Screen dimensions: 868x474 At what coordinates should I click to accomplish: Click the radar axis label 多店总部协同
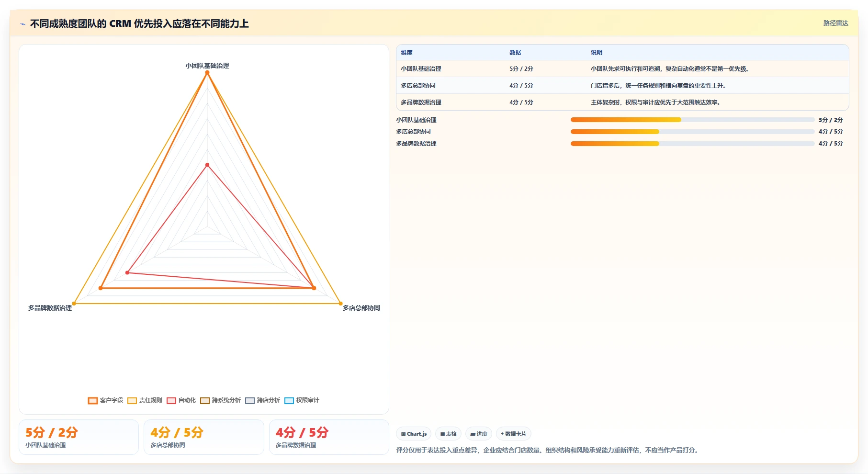click(x=361, y=308)
